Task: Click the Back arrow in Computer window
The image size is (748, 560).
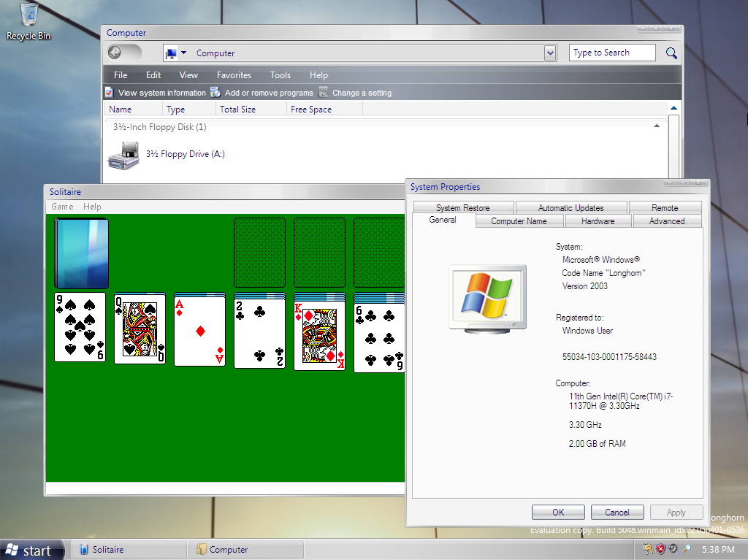Action: (115, 53)
